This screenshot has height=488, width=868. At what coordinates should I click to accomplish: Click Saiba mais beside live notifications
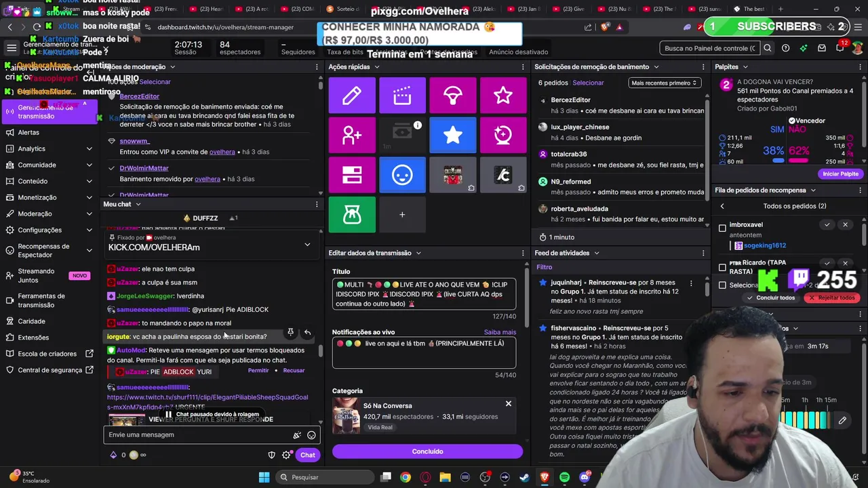point(500,332)
